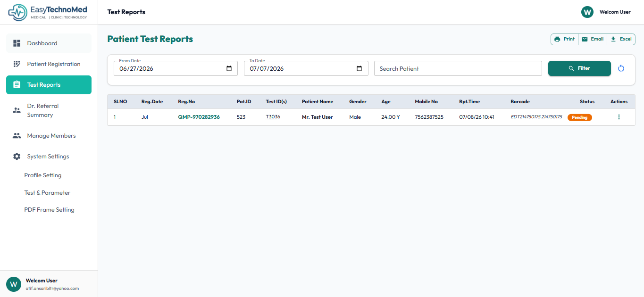Click the Dr. Referral Summary people icon
This screenshot has width=644, height=297.
17,110
